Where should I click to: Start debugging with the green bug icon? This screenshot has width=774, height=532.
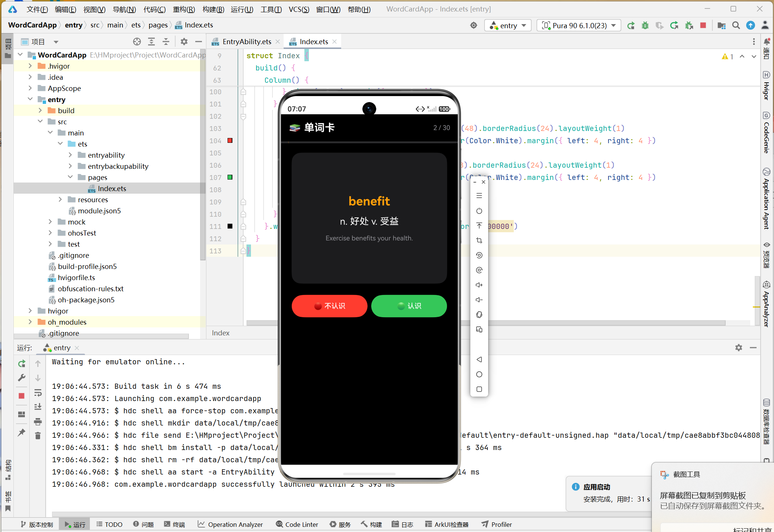click(x=645, y=25)
